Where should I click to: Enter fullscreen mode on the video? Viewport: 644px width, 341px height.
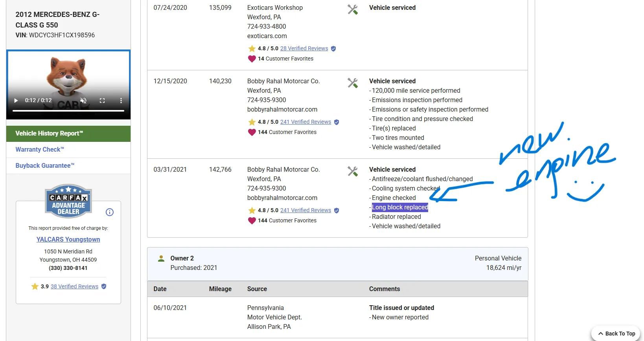102,101
